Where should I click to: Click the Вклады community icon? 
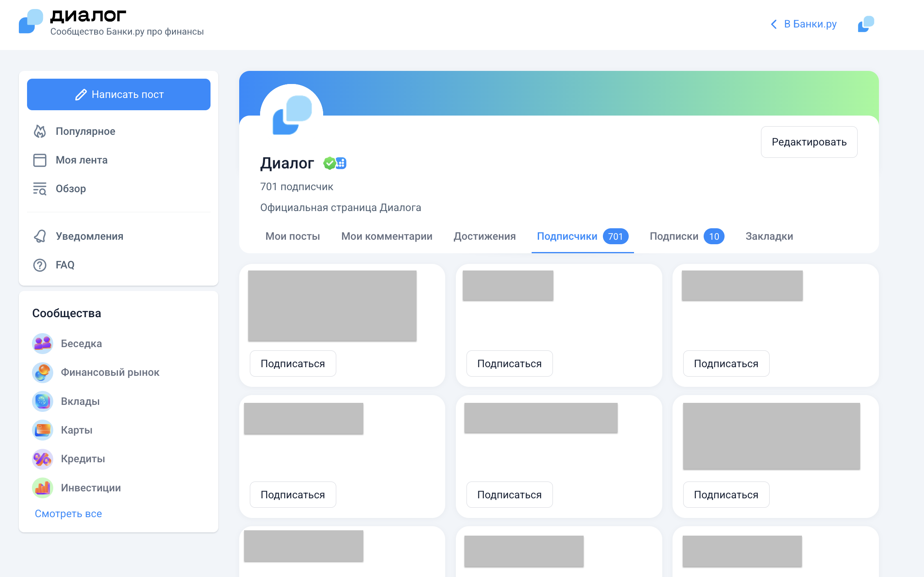point(43,401)
